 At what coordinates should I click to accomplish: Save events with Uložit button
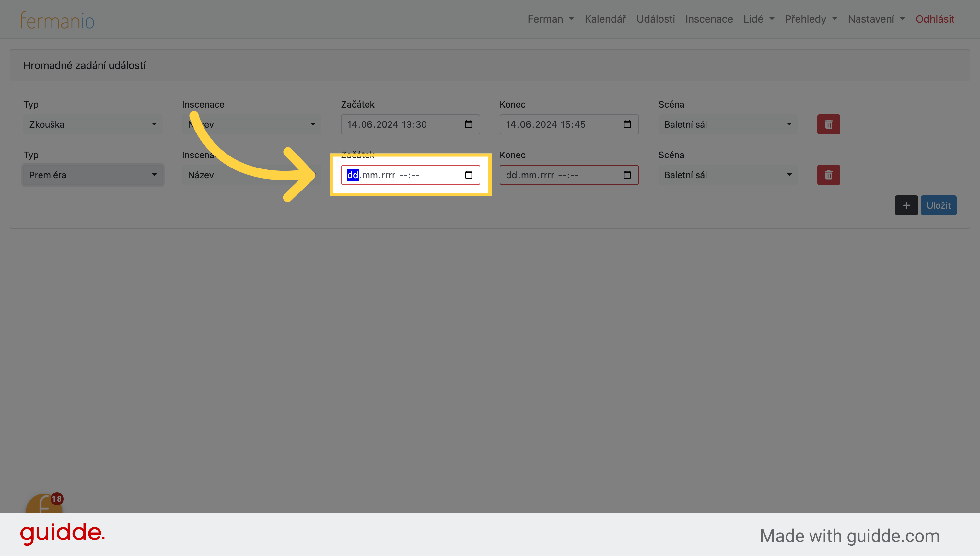(939, 205)
